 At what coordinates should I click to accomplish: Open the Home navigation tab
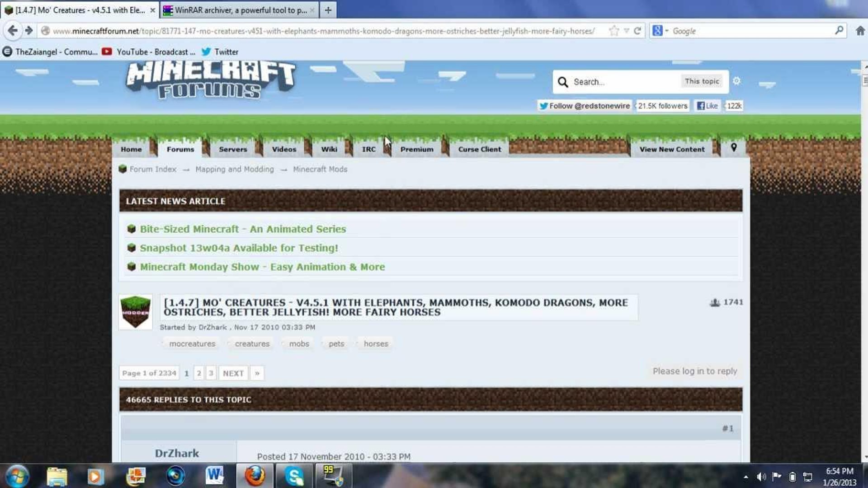tap(131, 149)
